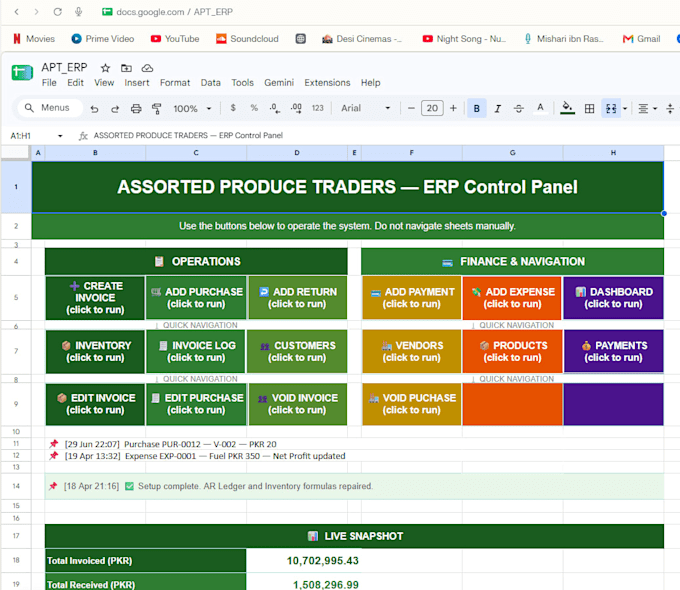Click the font size field showing 20

[432, 108]
